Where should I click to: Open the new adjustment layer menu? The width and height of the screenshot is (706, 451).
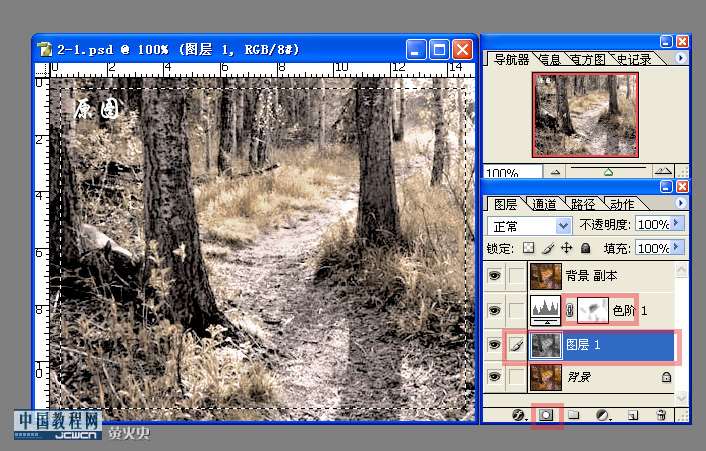[602, 415]
